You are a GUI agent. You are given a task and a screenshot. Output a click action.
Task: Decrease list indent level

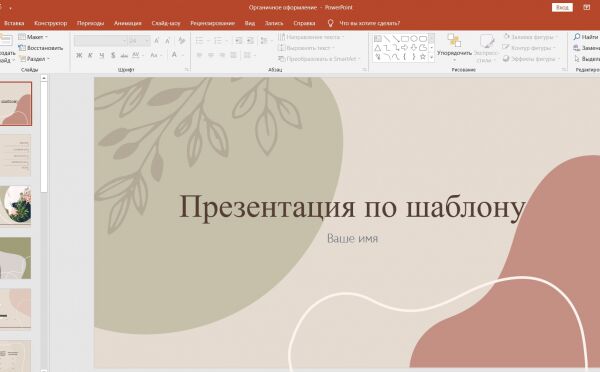(x=238, y=41)
